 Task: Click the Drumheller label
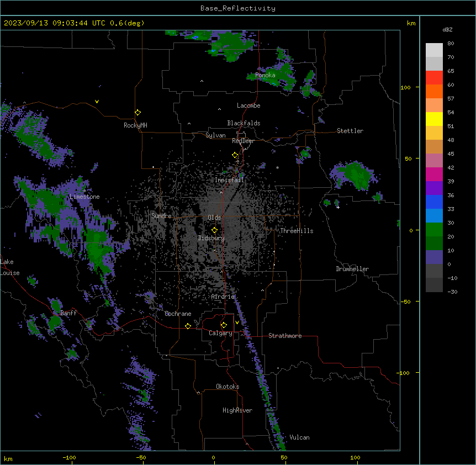(x=352, y=269)
